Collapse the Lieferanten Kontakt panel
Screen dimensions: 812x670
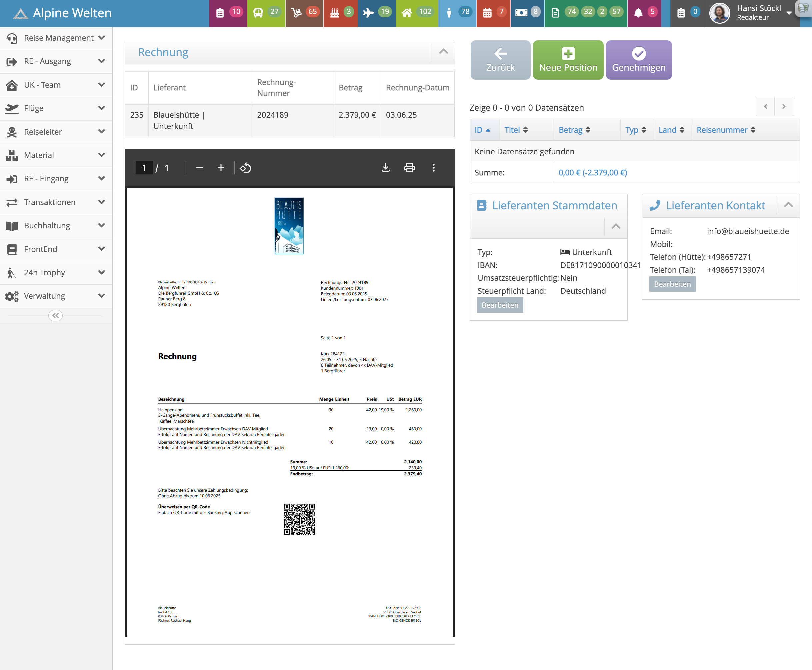[788, 205]
